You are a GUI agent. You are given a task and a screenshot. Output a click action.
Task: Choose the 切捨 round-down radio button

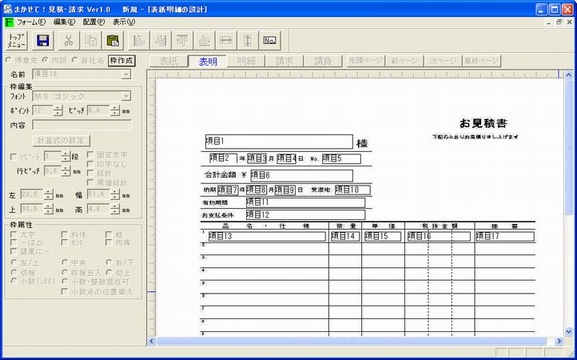(x=14, y=272)
